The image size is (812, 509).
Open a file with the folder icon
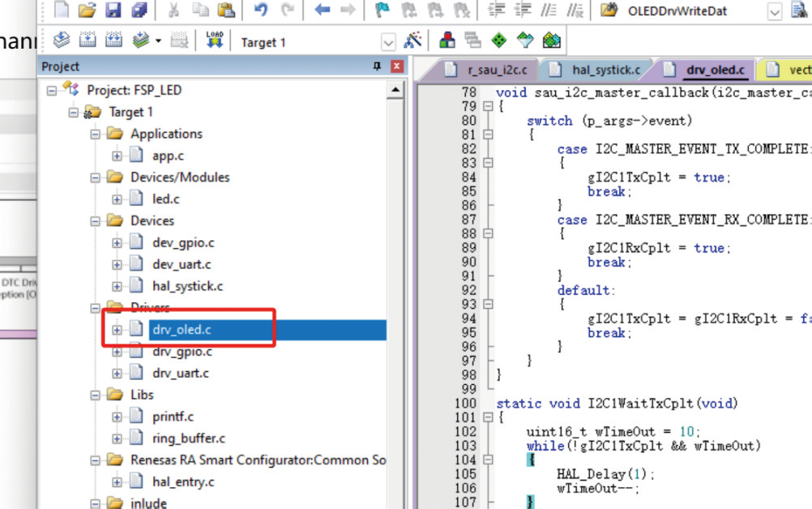tap(87, 9)
